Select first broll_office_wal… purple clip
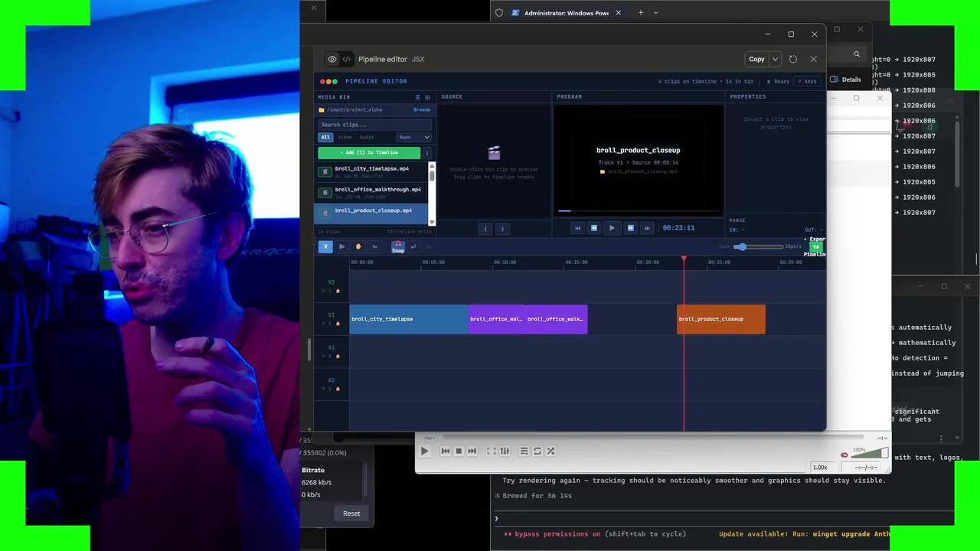Image resolution: width=980 pixels, height=551 pixels. (x=497, y=319)
